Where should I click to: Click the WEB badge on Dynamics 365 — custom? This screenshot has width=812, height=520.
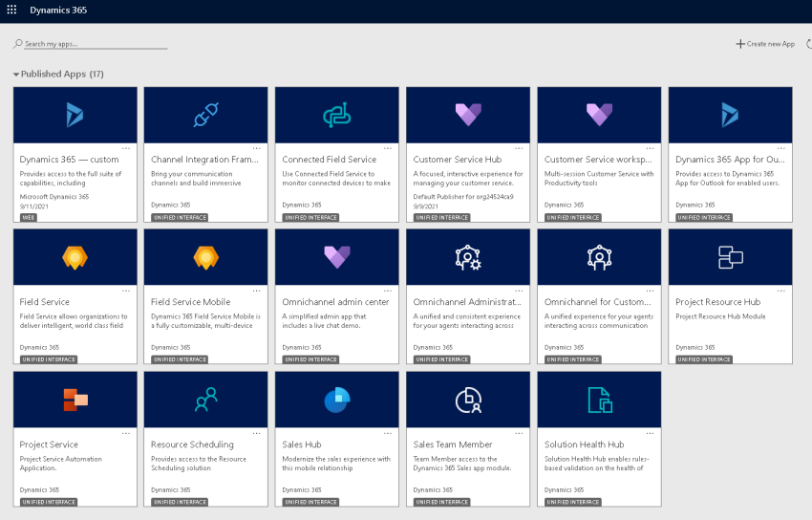29,218
